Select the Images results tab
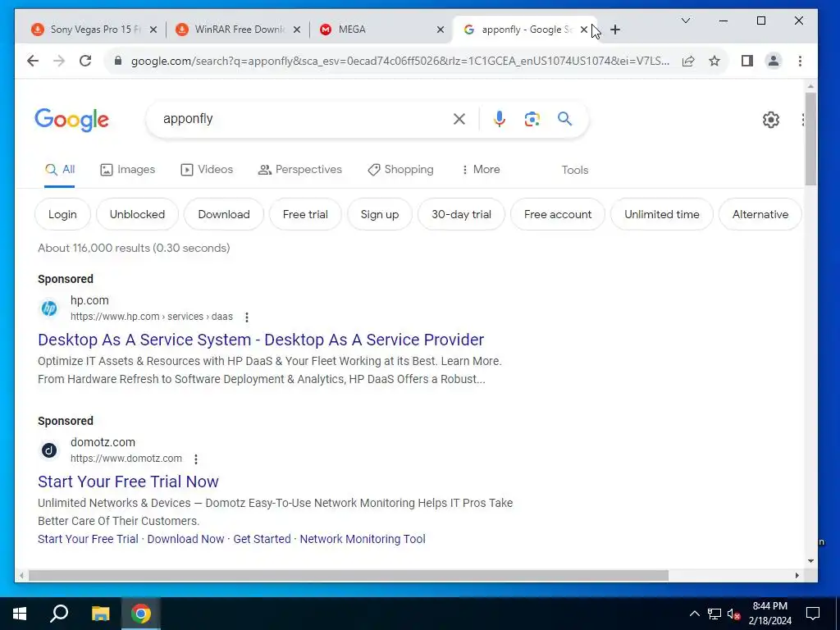The image size is (840, 630). (127, 170)
